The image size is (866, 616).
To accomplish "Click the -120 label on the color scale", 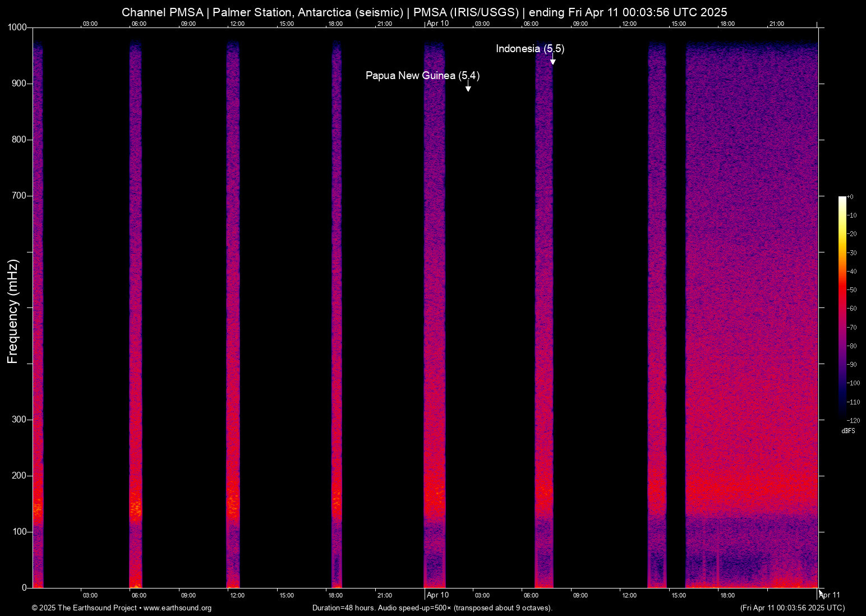I will tap(853, 421).
